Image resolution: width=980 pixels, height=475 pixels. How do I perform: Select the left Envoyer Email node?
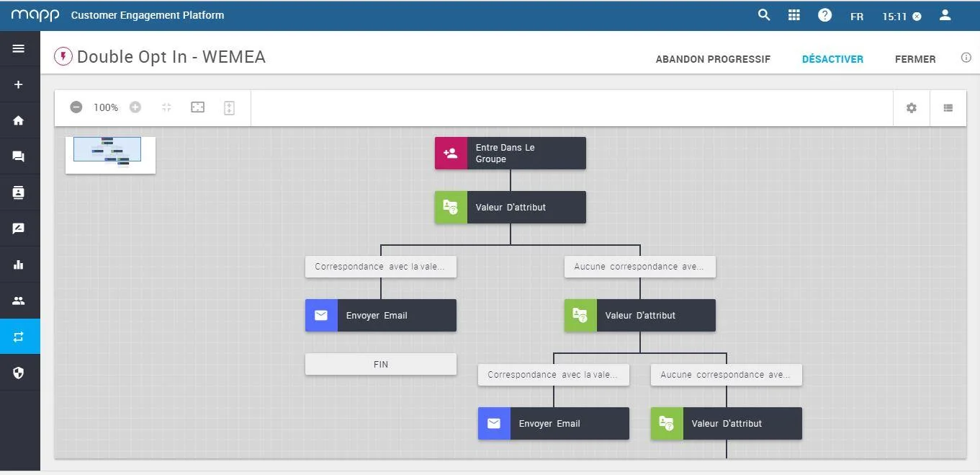pyautogui.click(x=381, y=316)
